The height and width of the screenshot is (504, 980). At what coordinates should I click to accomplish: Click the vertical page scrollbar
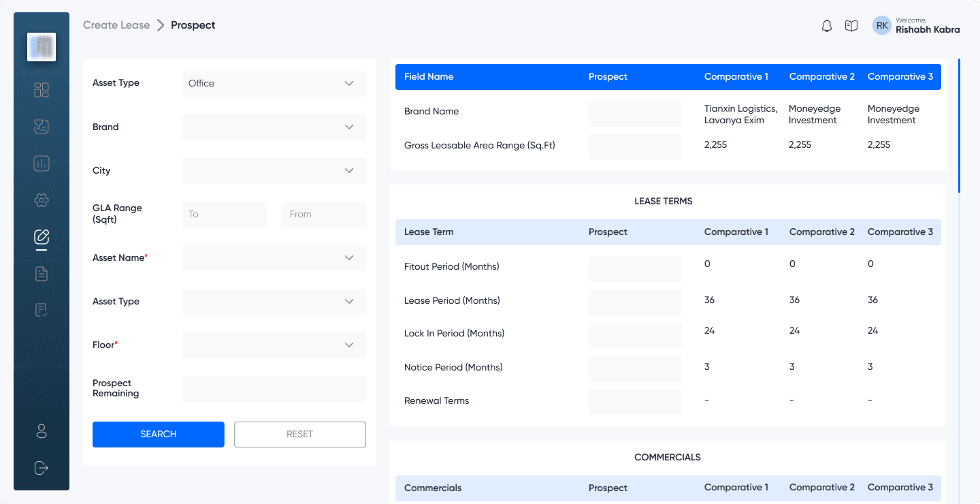click(959, 126)
